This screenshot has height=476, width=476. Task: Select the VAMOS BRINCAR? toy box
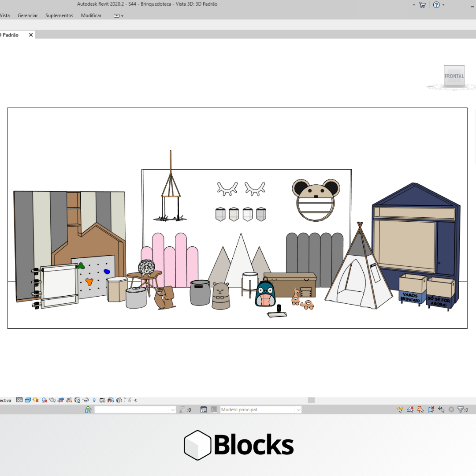pyautogui.click(x=412, y=289)
